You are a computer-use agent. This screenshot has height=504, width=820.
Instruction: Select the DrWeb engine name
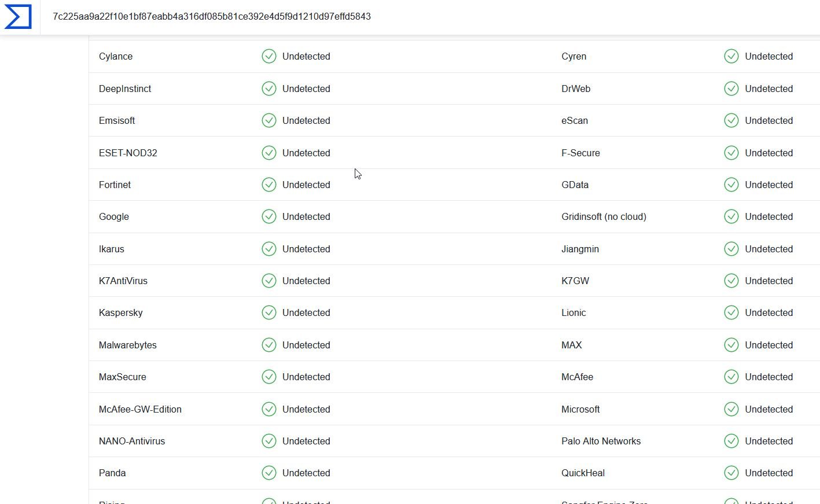click(576, 89)
